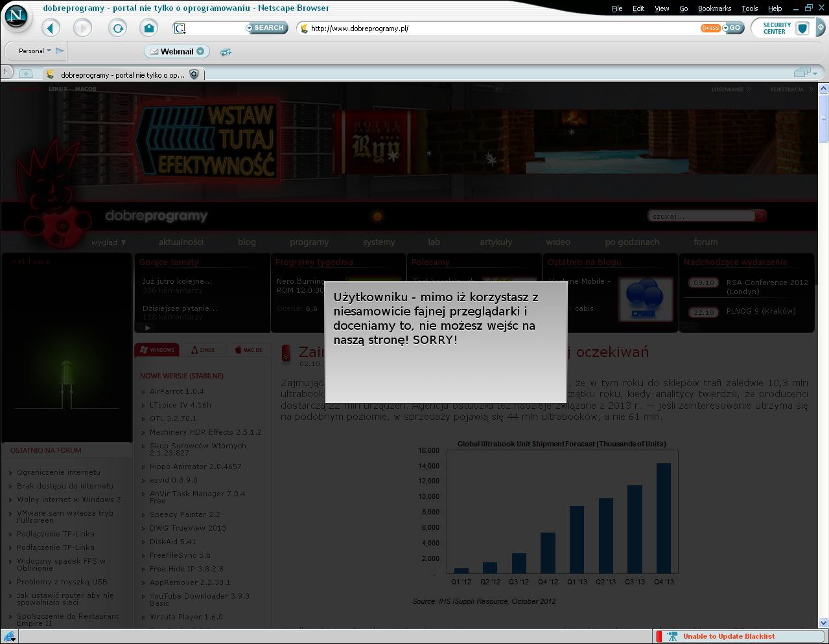Open the Edit menu
This screenshot has width=829, height=644.
coord(638,8)
